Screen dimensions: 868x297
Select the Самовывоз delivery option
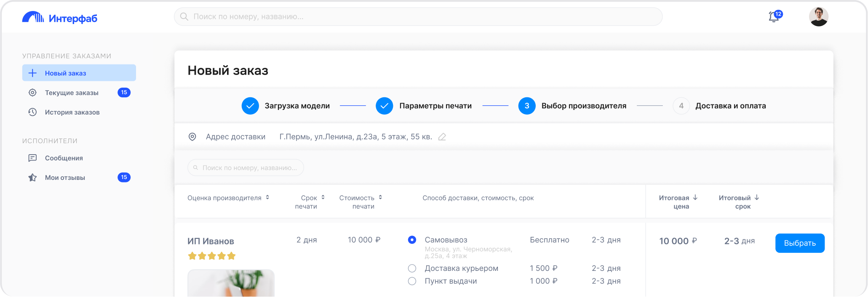(412, 240)
